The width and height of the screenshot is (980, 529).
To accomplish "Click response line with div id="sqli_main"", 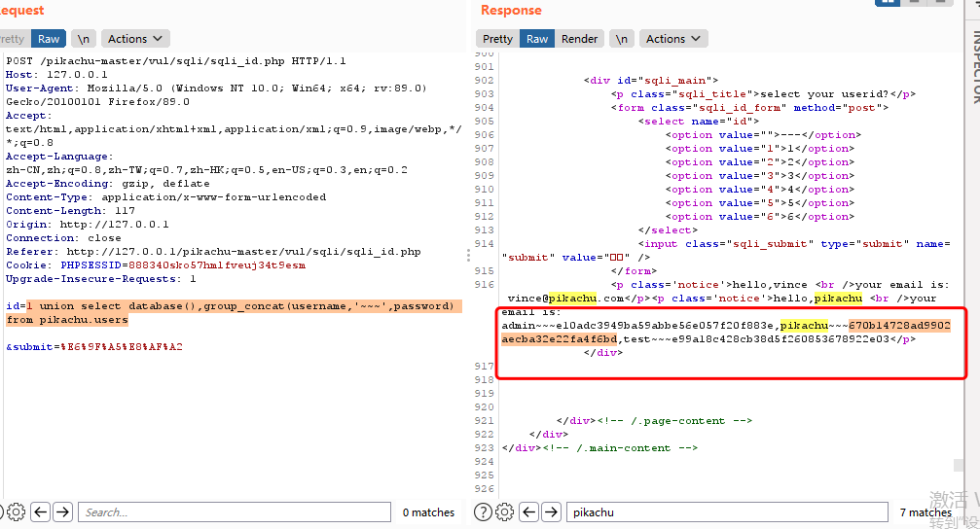I will (x=651, y=81).
